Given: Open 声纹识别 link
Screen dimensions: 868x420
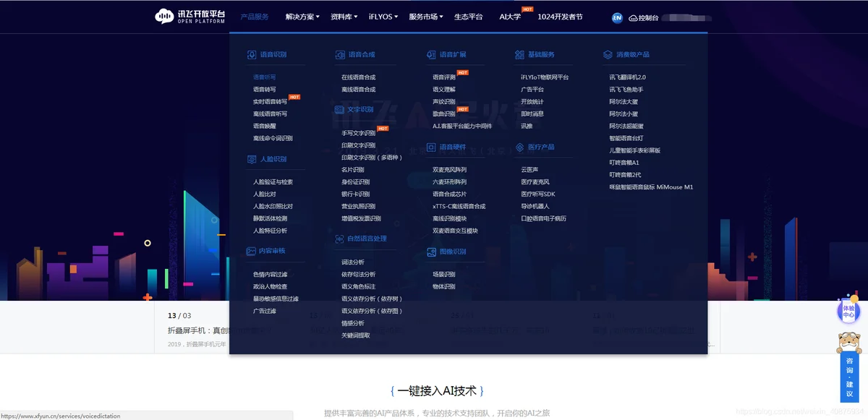Looking at the screenshot, I should (444, 102).
